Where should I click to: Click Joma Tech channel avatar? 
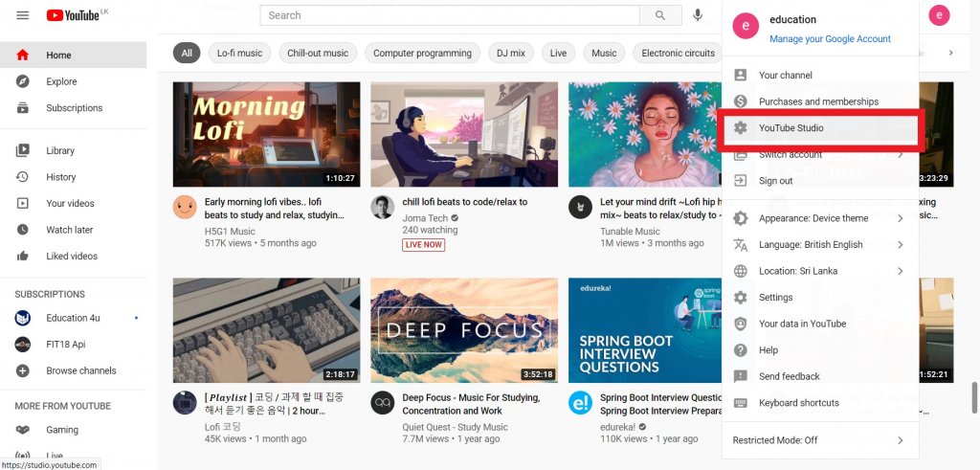point(382,207)
